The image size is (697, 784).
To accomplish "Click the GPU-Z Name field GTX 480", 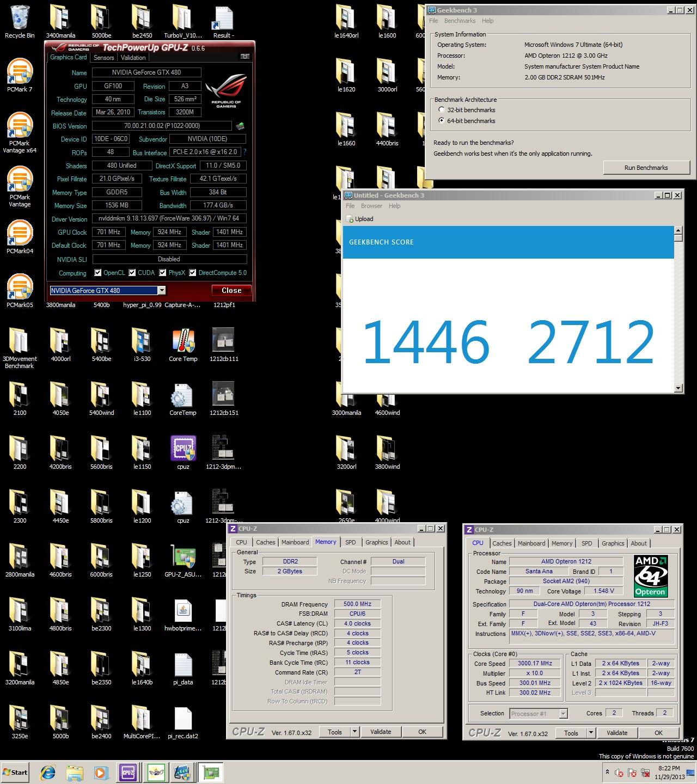I will coord(146,72).
